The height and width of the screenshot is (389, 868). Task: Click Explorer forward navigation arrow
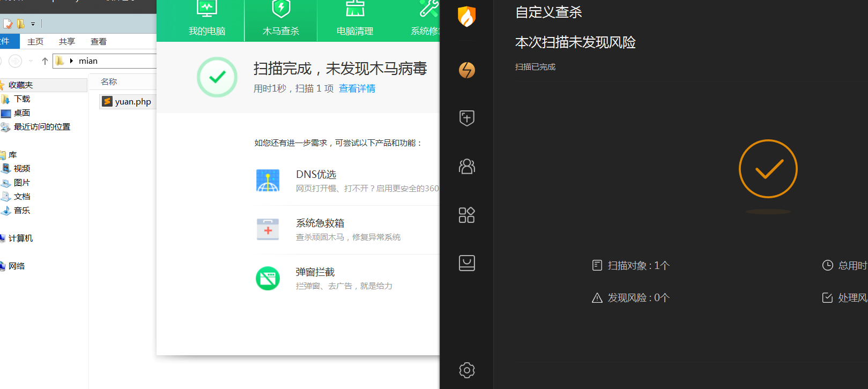[x=16, y=61]
